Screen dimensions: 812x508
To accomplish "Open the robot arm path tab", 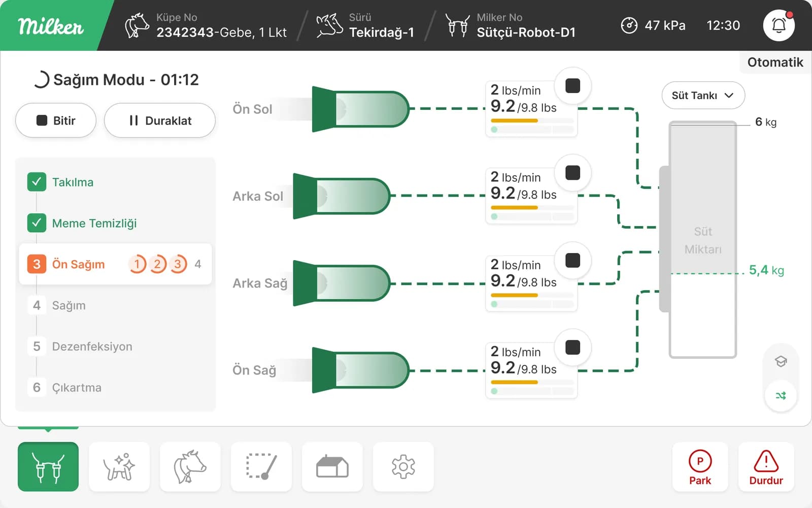I will click(261, 466).
